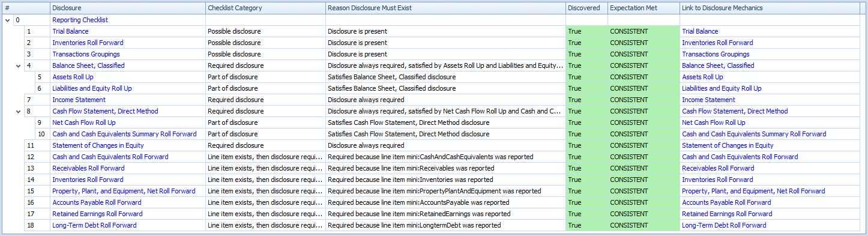Viewport: 868px width, 236px height.
Task: Select the mini:RetainedEarnings reason cell
Action: tap(445, 214)
